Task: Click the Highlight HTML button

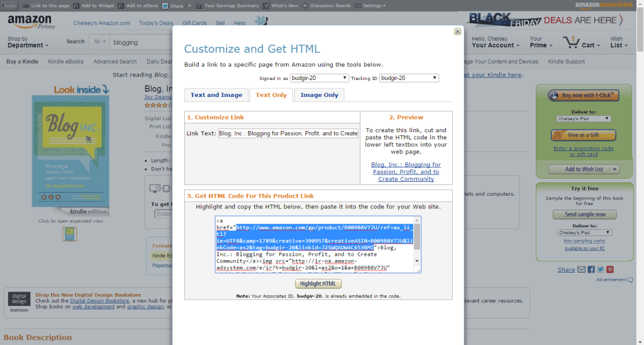Action: click(x=318, y=284)
